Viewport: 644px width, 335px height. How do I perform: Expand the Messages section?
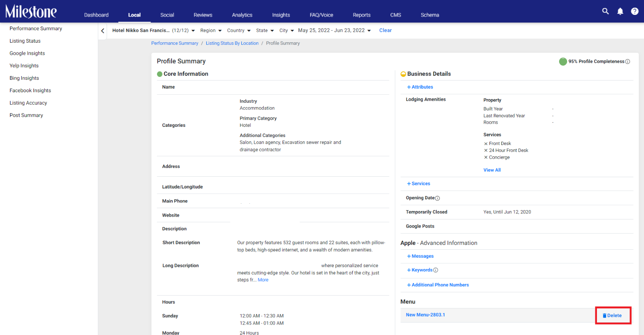(x=420, y=256)
